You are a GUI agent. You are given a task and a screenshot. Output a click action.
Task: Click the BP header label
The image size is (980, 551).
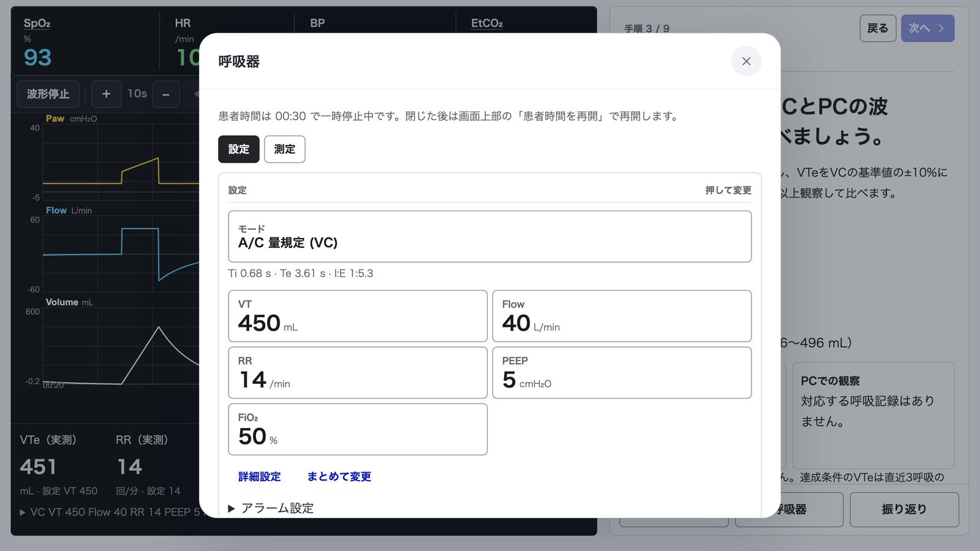click(317, 23)
